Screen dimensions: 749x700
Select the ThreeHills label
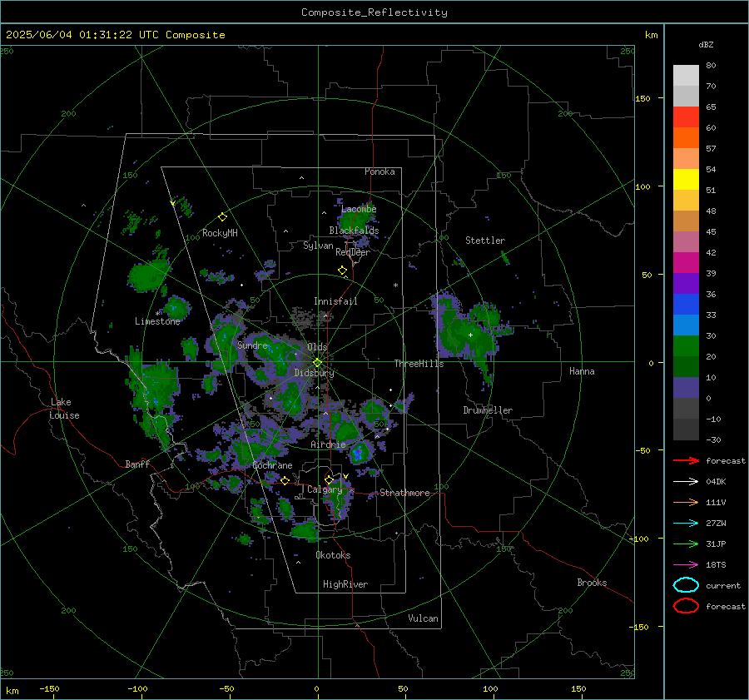click(419, 364)
